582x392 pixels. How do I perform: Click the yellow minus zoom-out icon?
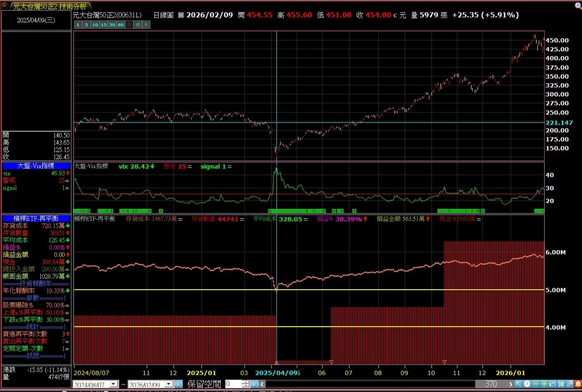click(x=536, y=384)
